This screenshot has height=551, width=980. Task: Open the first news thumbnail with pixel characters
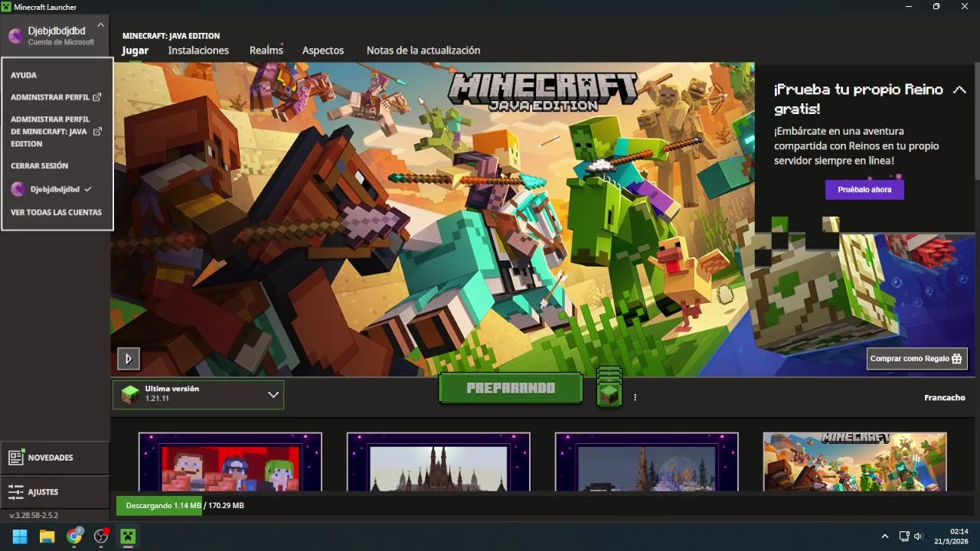pyautogui.click(x=230, y=461)
